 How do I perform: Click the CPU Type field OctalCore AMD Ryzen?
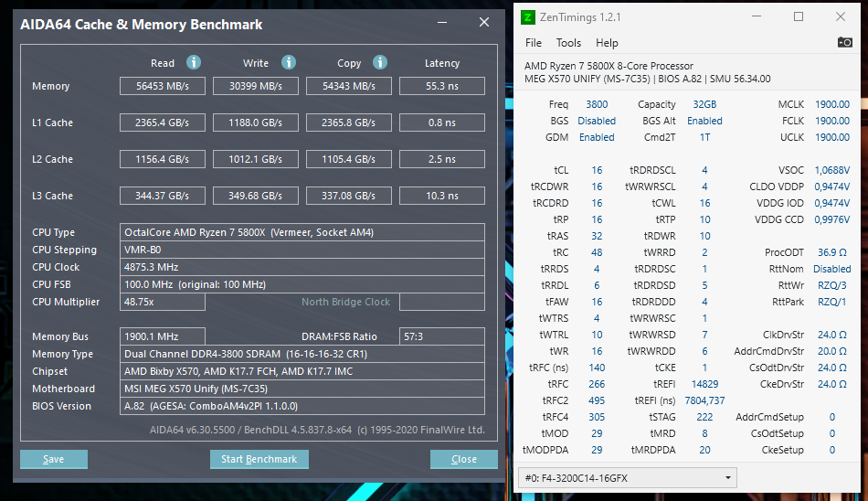(x=302, y=232)
